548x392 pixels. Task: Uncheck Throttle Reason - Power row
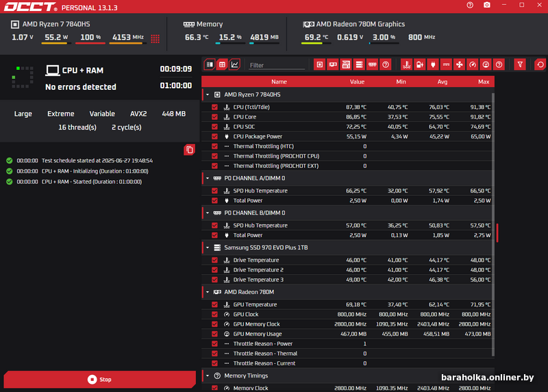tap(214, 344)
